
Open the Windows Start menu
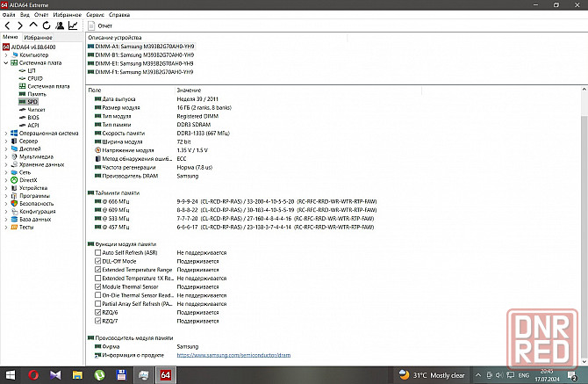click(11, 375)
